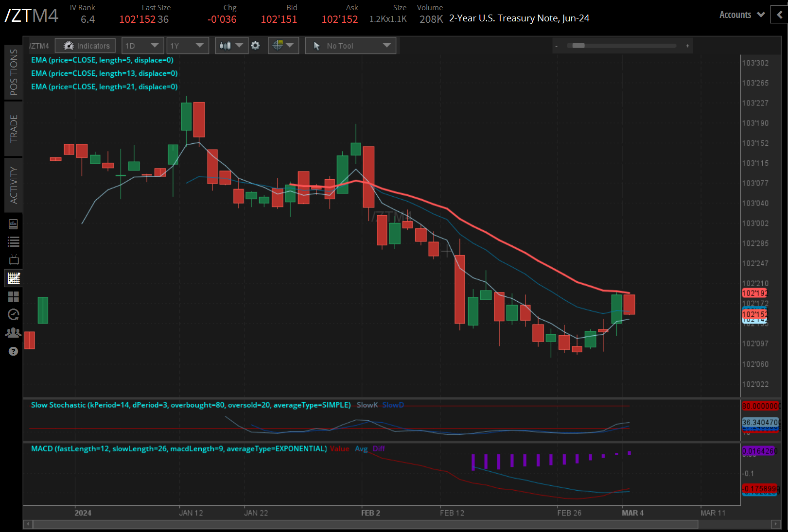Viewport: 788px width, 532px height.
Task: Open the ACTIVITY side tab
Action: point(14,185)
